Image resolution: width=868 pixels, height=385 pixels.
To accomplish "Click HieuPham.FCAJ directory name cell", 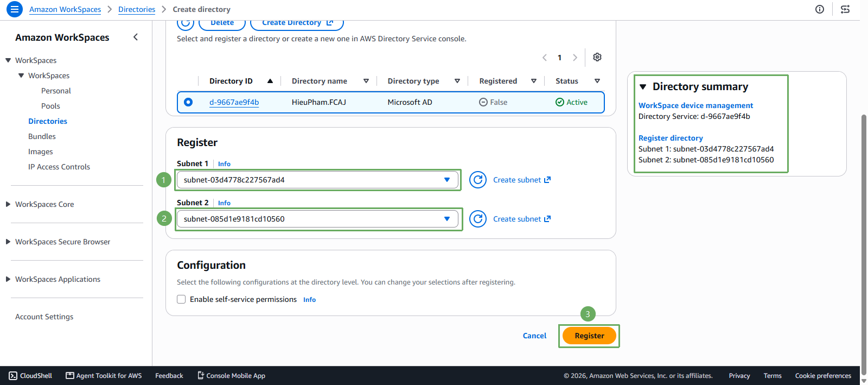I will point(319,102).
